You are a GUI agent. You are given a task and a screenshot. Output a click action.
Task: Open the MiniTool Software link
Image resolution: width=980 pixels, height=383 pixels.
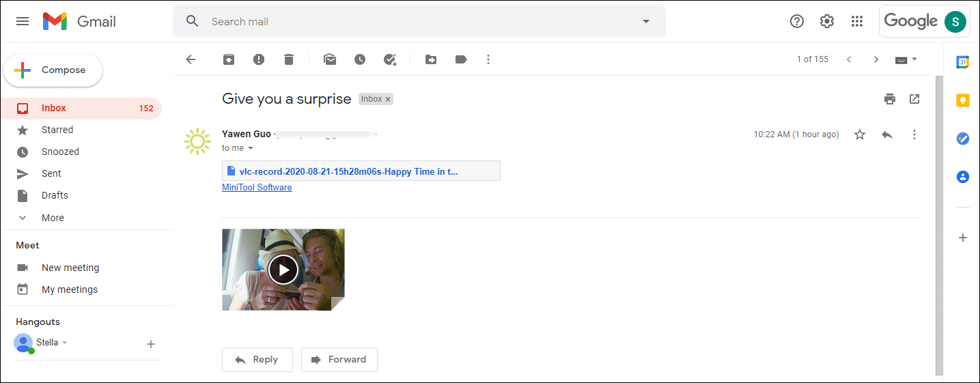[x=257, y=187]
